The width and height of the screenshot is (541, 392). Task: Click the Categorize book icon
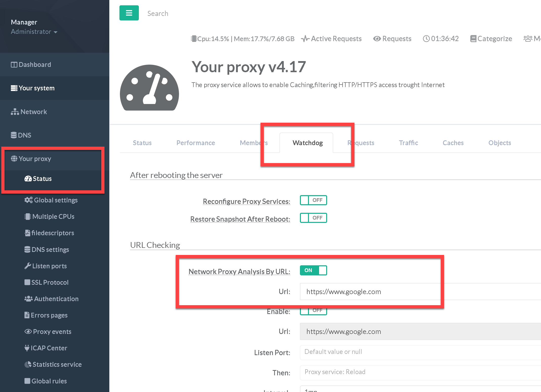point(473,39)
